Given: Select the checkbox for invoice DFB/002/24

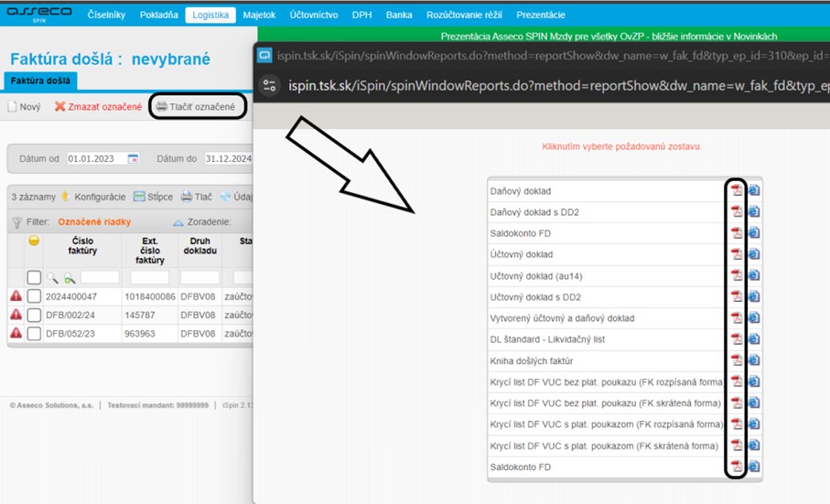Looking at the screenshot, I should tap(34, 315).
